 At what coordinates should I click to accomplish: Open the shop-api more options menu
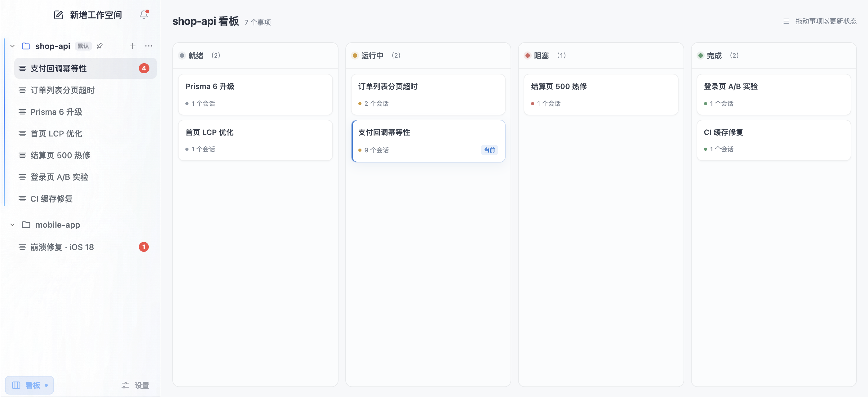(148, 46)
